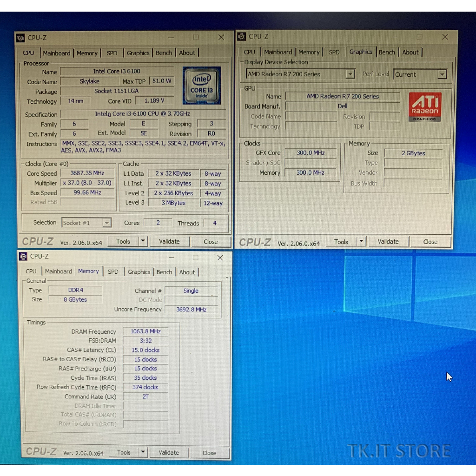Open the Perf Level dropdown
Viewport: 476px width, 476px height.
442,74
